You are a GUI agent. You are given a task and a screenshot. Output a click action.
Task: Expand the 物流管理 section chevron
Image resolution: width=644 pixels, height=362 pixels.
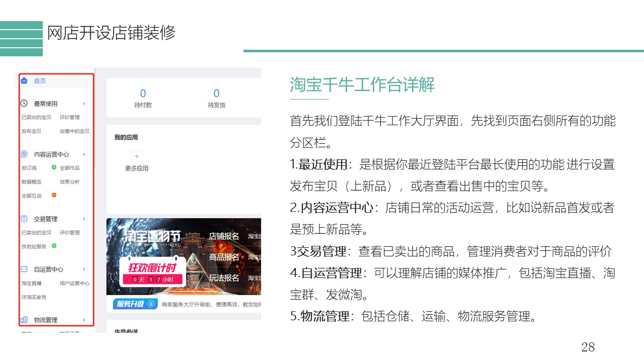coord(84,320)
